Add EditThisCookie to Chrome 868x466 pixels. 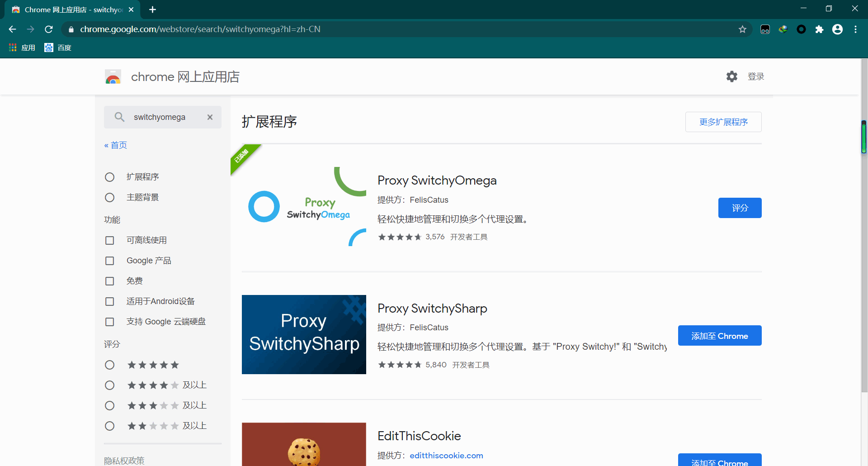(720, 460)
